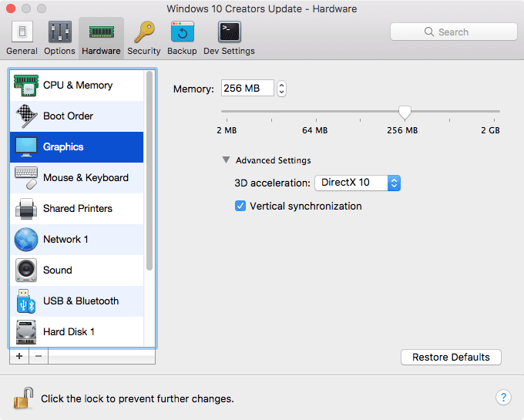Click the 2 MB slider label
The width and height of the screenshot is (524, 420).
pos(227,130)
